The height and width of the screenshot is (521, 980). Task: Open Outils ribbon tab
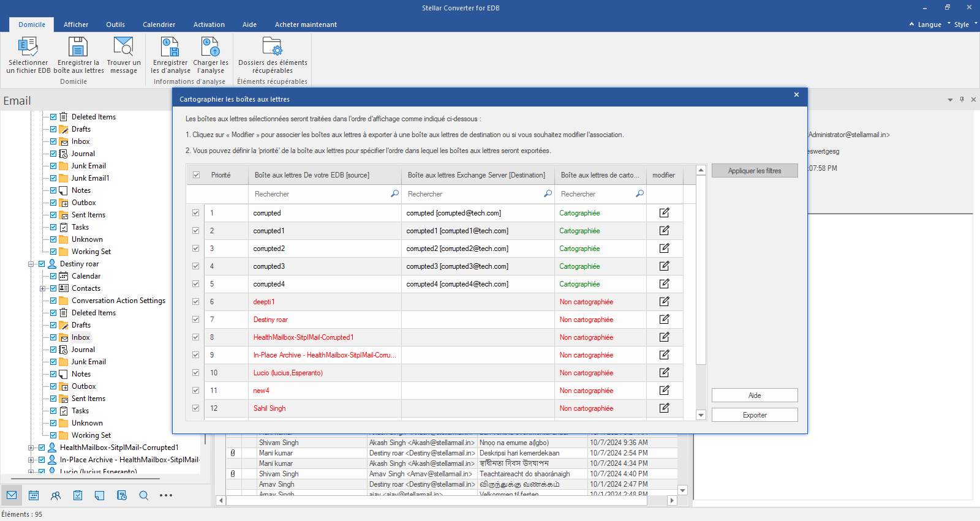[115, 24]
